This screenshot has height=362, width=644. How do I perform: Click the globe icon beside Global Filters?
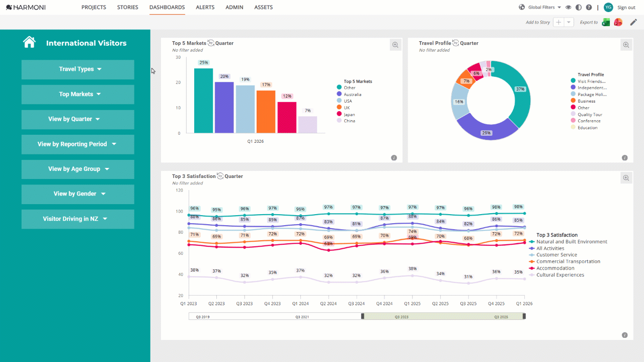tap(522, 7)
